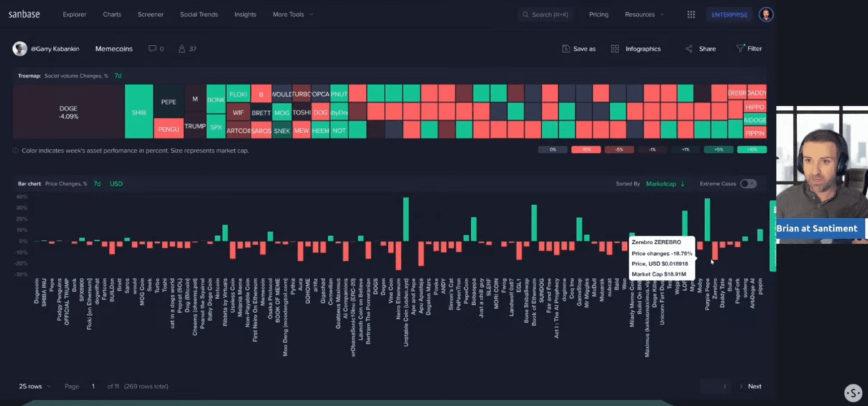Go to the Screener menu item
This screenshot has height=406, width=868.
tap(150, 15)
